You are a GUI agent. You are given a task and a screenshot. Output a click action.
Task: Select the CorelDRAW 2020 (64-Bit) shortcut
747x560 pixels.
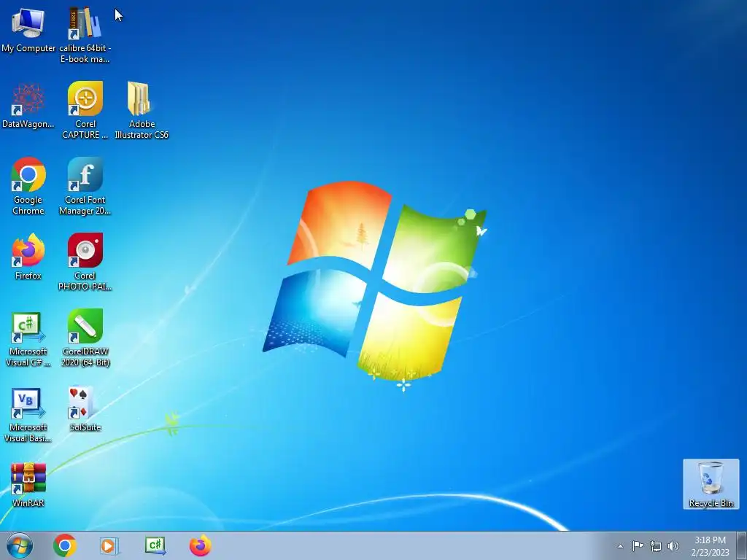coord(85,338)
